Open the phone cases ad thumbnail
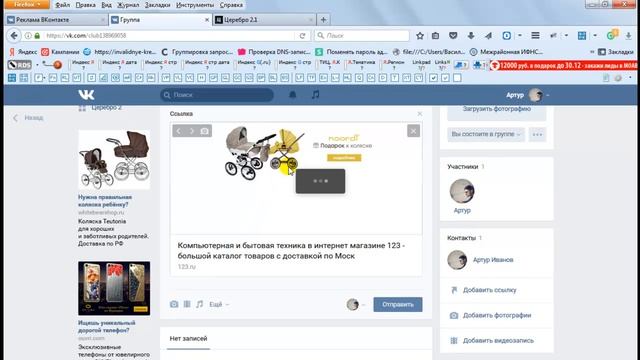The height and width of the screenshot is (360, 640). coord(114,289)
